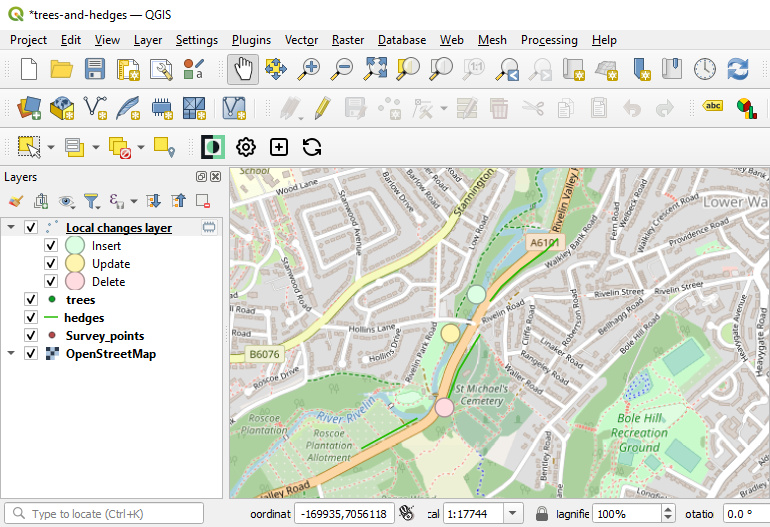770x527 pixels.
Task: Select the Survey_points layer name
Action: 105,335
